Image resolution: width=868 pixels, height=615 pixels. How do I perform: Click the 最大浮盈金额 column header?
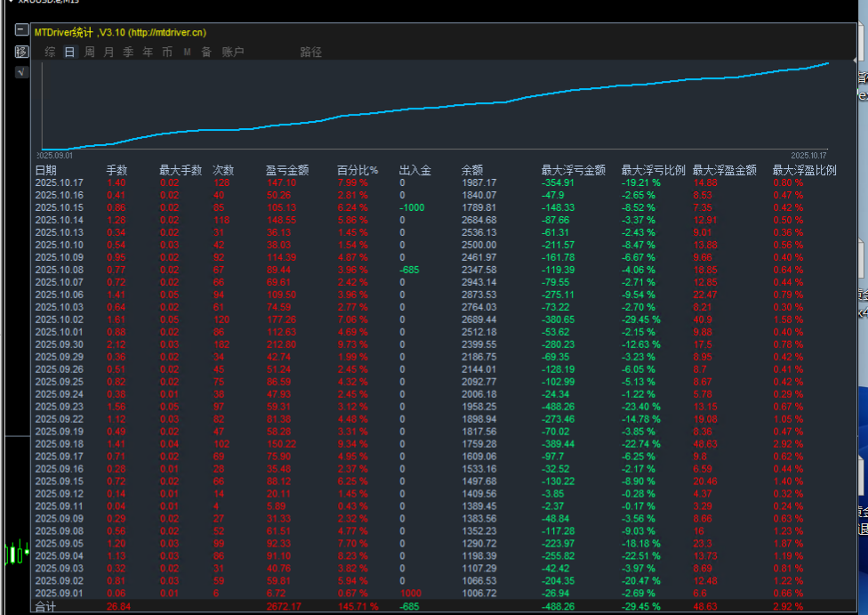pos(724,170)
